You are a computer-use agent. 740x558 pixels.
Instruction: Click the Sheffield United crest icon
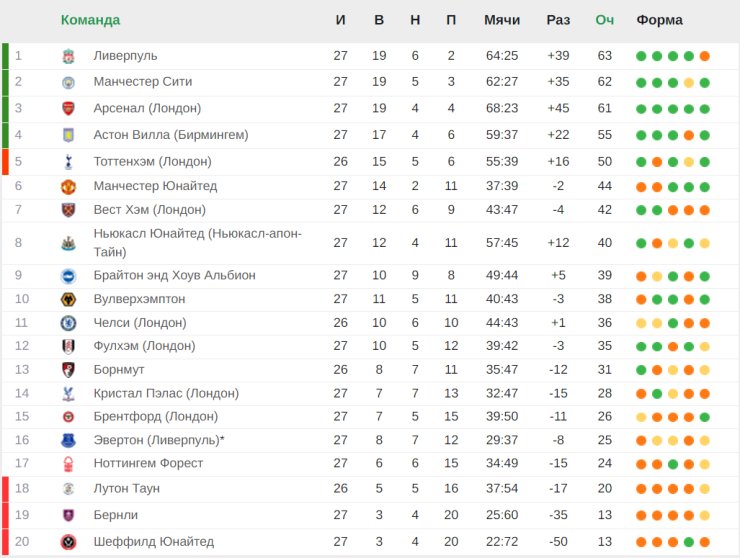coord(68,542)
